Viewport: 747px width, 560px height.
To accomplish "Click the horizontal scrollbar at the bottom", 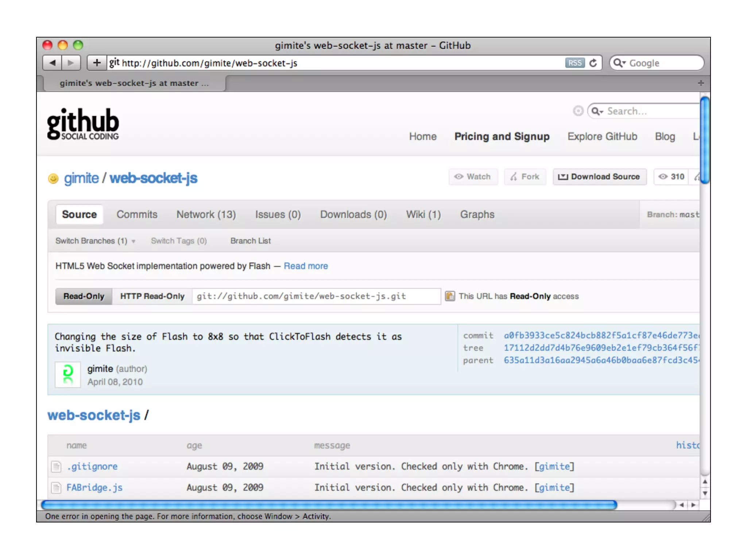I will (x=328, y=505).
